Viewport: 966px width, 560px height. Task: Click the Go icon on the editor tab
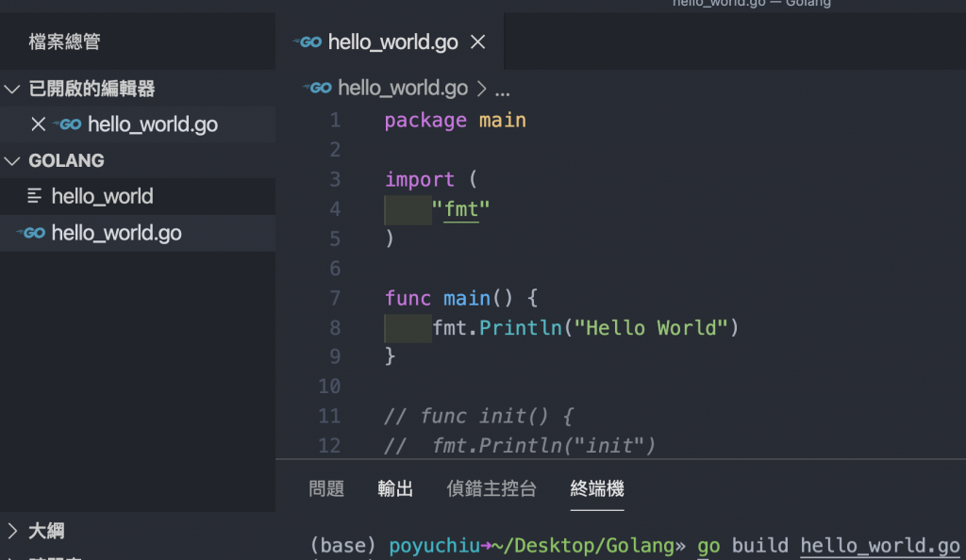308,42
